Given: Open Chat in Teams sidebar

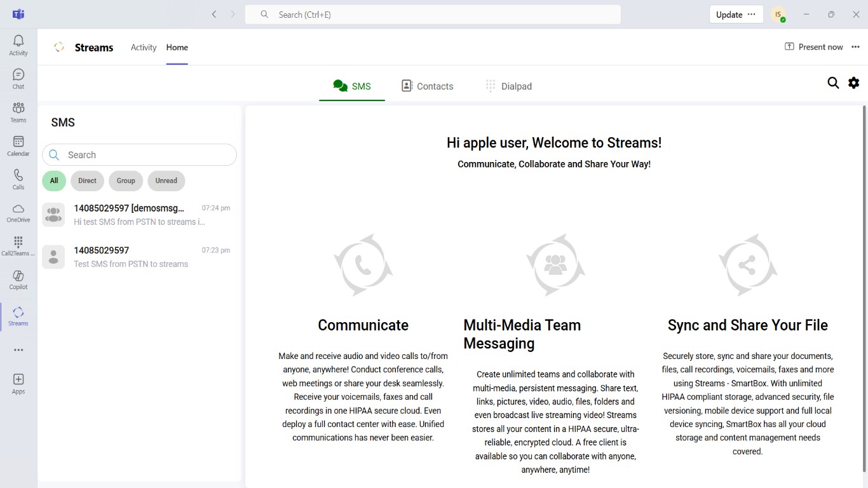Looking at the screenshot, I should pyautogui.click(x=18, y=79).
